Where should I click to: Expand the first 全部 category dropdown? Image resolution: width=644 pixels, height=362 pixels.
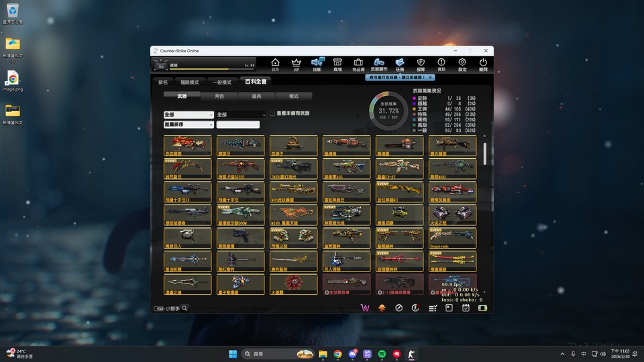(x=189, y=115)
